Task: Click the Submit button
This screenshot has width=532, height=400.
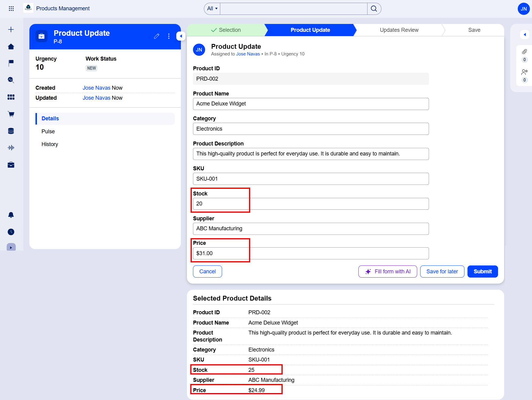Action: 482,272
